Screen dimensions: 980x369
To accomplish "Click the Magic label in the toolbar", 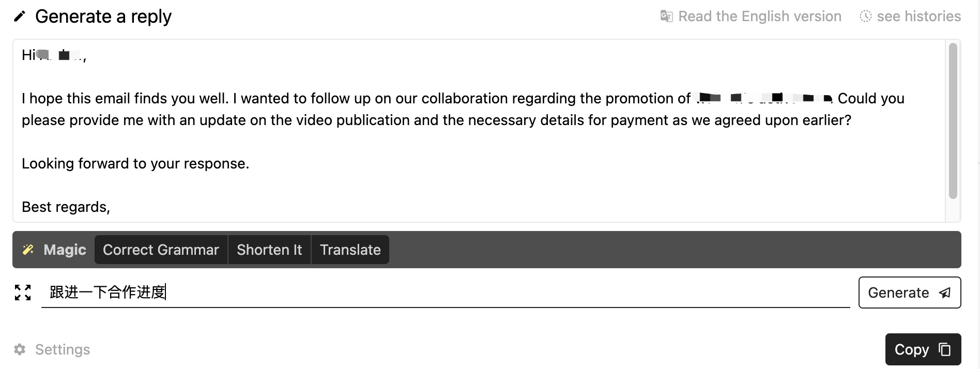I will coord(65,250).
